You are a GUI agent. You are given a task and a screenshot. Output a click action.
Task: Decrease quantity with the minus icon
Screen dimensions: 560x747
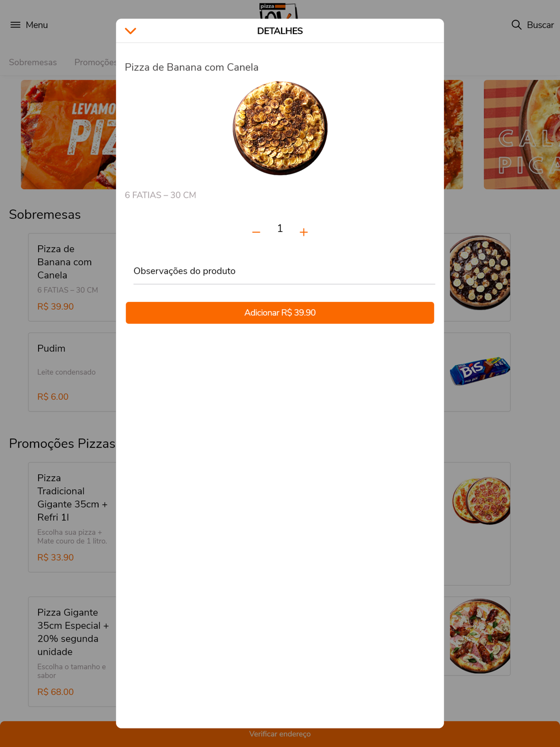[256, 232]
